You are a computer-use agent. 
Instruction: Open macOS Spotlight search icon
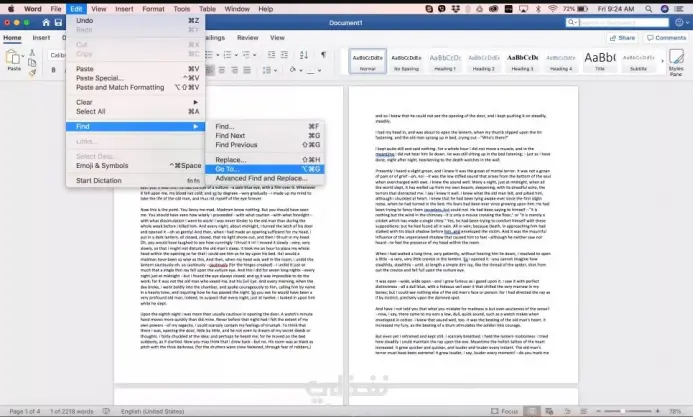648,9
